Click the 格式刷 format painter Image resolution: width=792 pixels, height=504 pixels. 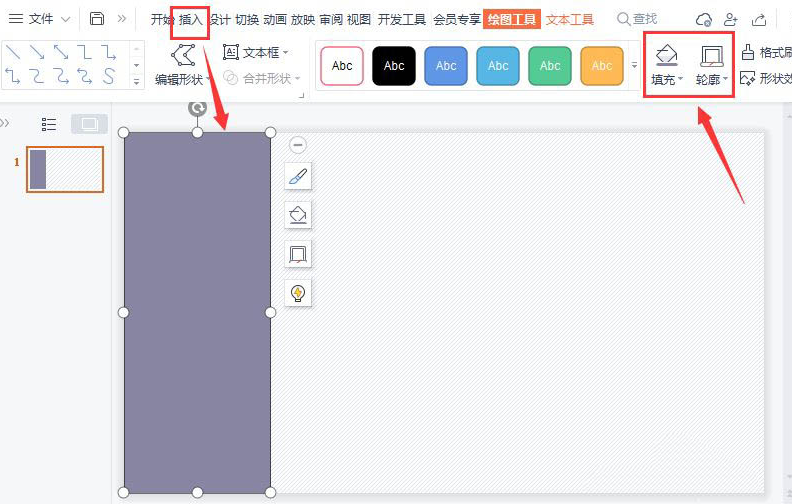[x=766, y=52]
